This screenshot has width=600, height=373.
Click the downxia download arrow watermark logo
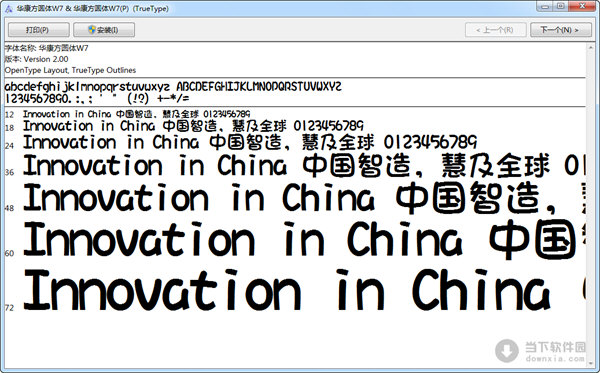(507, 350)
